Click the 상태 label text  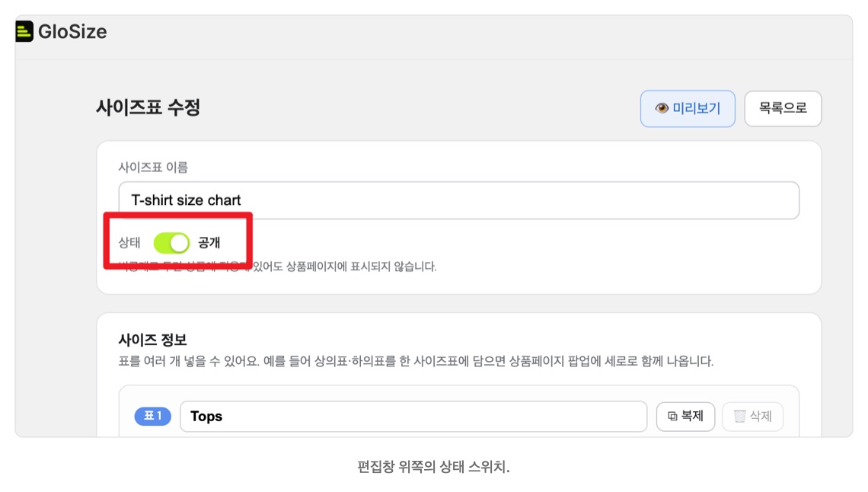(x=129, y=242)
